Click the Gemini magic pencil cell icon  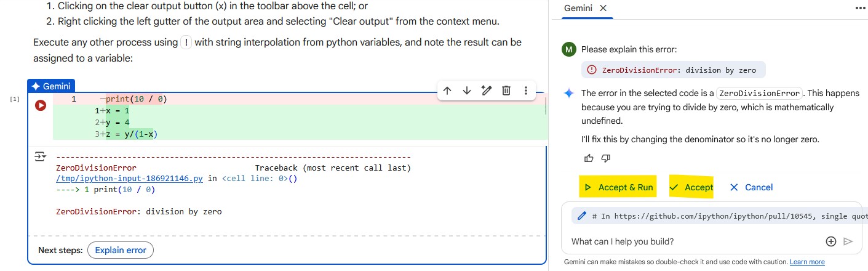(487, 91)
